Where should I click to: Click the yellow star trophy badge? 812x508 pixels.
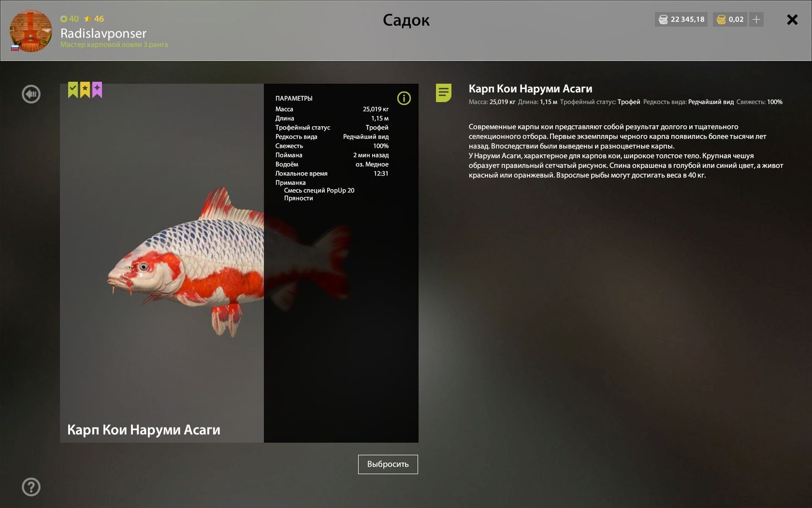pos(85,90)
